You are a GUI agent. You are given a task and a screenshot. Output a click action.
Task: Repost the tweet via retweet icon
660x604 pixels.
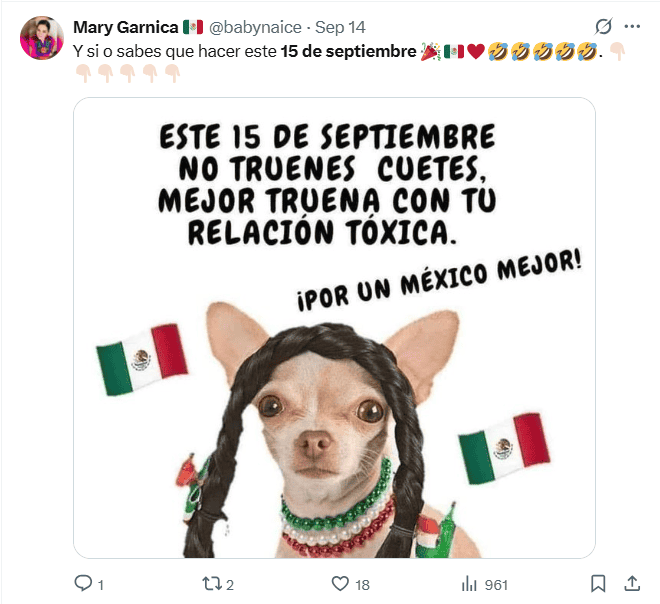[212, 584]
